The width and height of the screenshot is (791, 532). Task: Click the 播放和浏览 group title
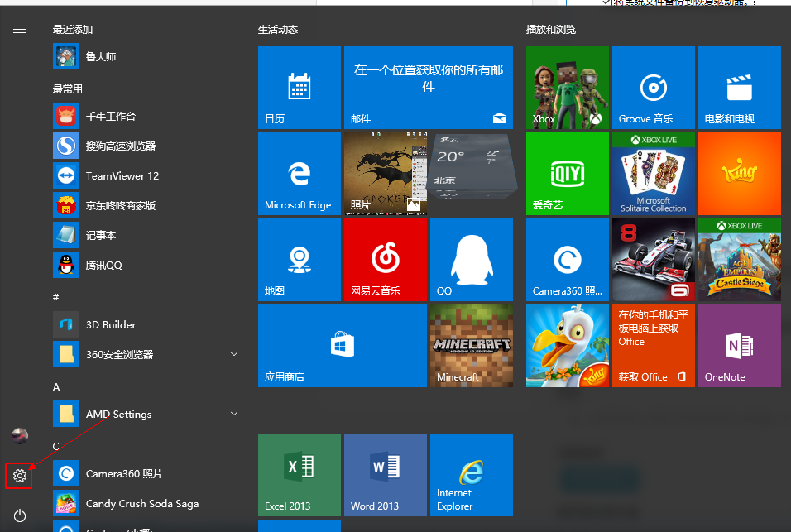[x=551, y=29]
